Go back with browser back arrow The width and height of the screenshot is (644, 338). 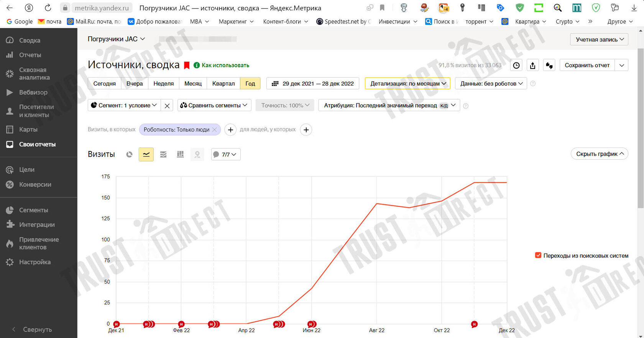point(10,8)
